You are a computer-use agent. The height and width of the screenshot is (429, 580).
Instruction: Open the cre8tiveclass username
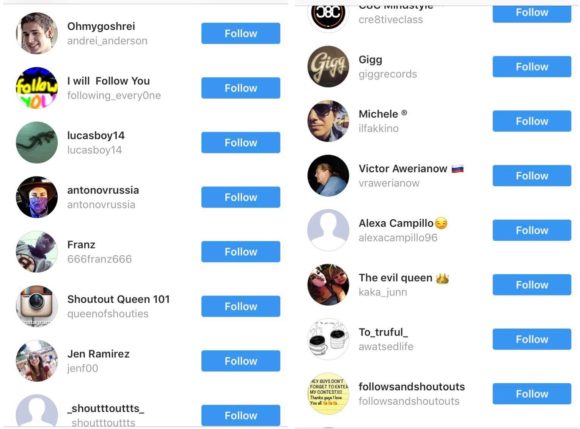[x=391, y=20]
